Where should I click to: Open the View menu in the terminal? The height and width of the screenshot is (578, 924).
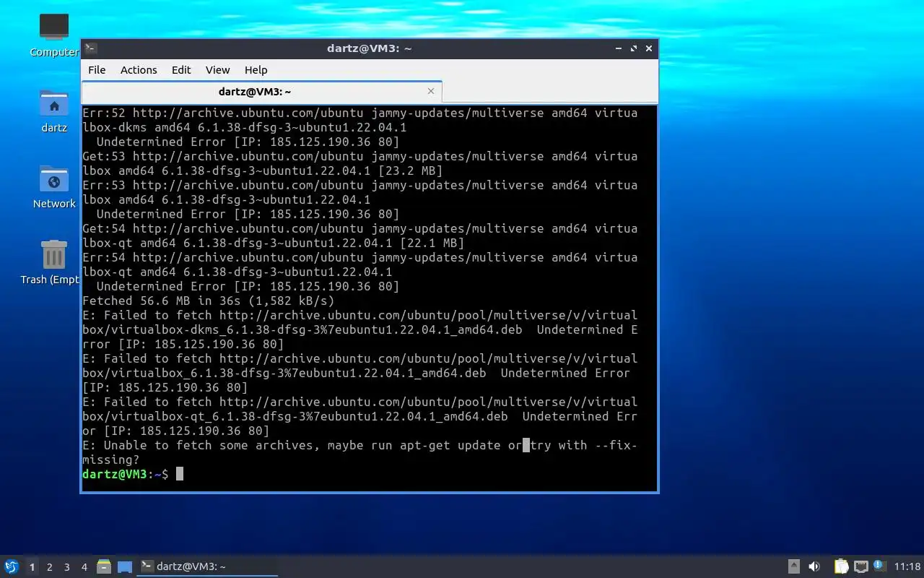tap(217, 70)
